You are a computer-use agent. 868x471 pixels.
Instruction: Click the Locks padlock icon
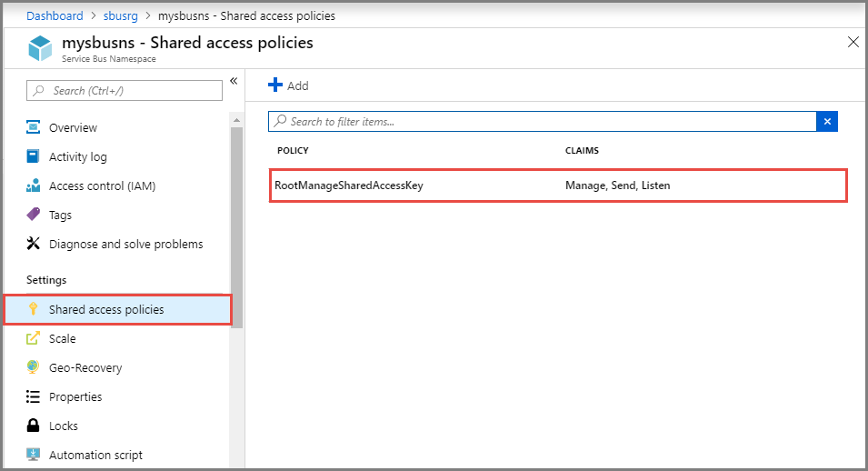click(x=34, y=426)
